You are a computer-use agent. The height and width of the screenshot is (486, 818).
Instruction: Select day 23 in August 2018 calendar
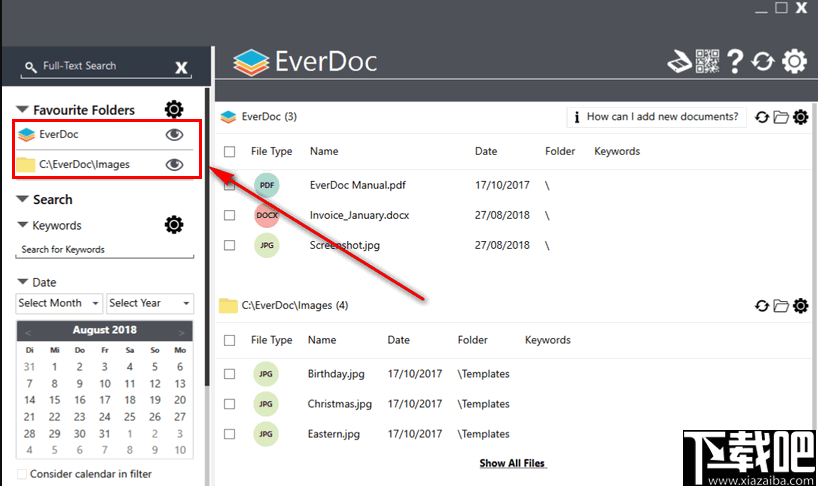click(x=79, y=417)
